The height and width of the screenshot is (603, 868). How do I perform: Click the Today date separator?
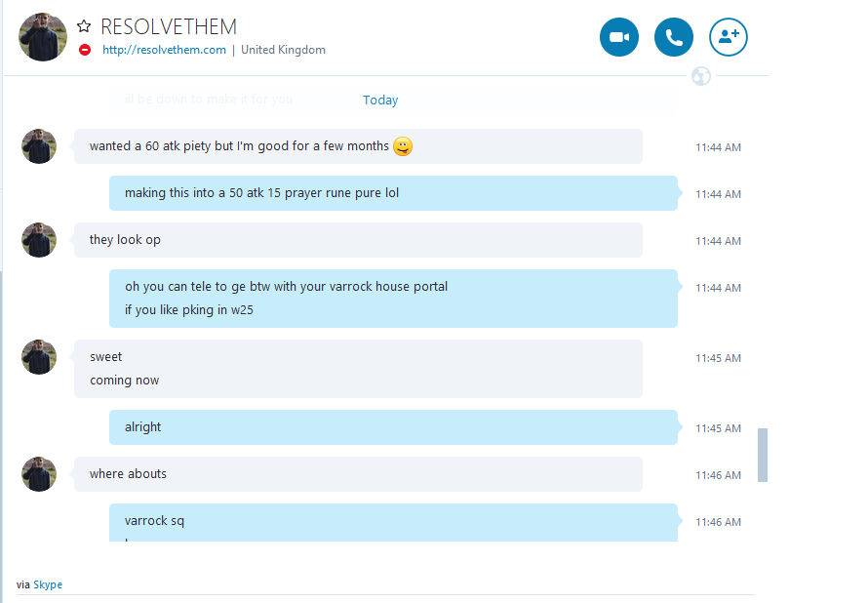point(380,100)
